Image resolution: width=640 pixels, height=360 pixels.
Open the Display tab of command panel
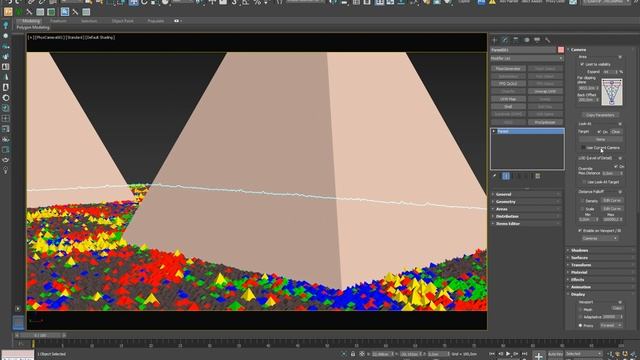[x=537, y=40]
